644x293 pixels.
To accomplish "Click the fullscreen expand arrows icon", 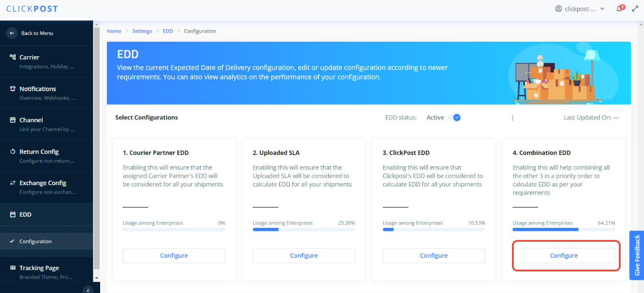I will (x=635, y=9).
